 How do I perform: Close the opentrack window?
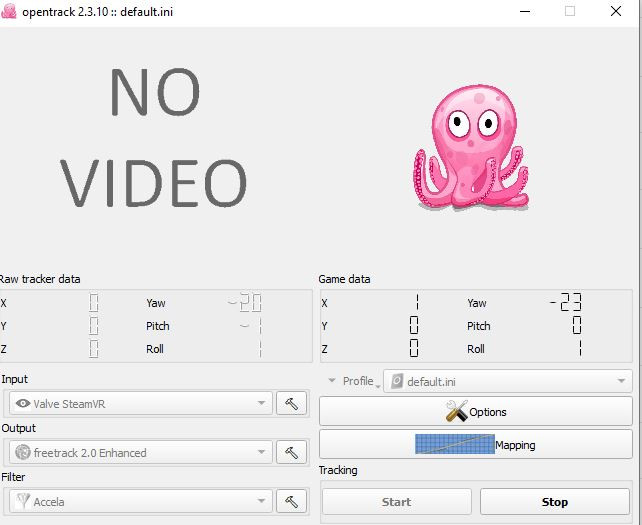click(x=616, y=11)
